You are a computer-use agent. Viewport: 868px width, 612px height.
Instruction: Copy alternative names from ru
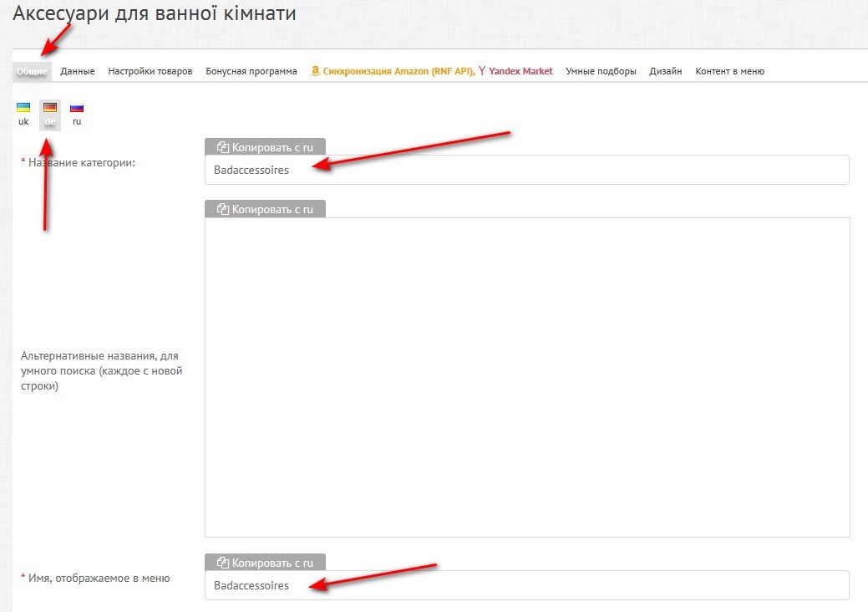click(265, 209)
